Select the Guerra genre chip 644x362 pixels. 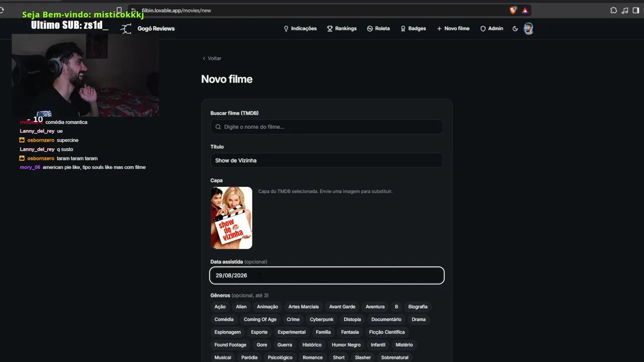point(285,345)
